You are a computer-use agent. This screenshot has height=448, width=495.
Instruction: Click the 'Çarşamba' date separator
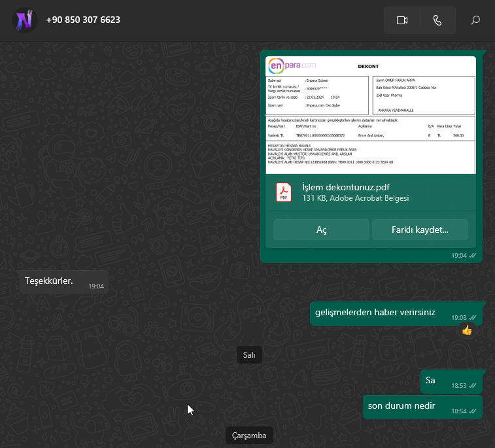click(249, 436)
